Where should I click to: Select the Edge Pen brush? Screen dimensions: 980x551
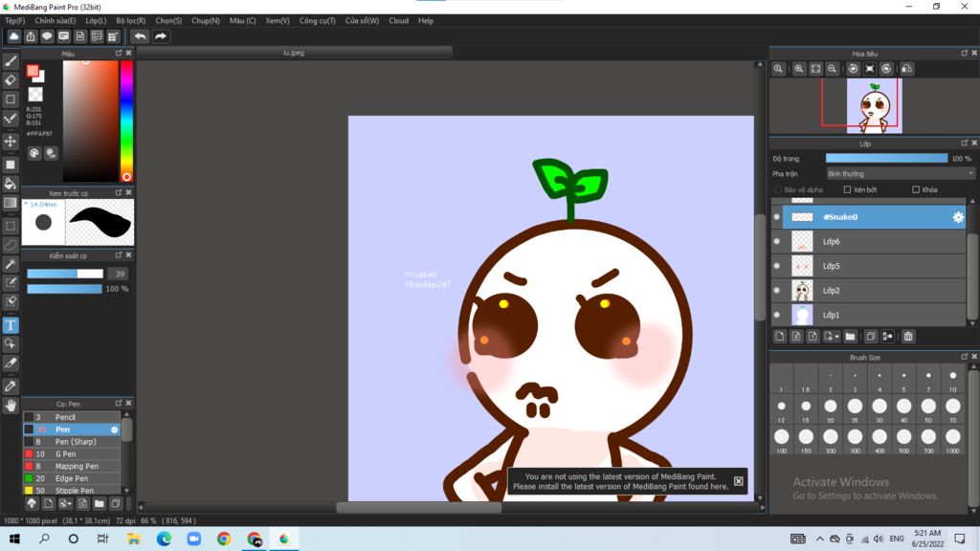click(72, 478)
